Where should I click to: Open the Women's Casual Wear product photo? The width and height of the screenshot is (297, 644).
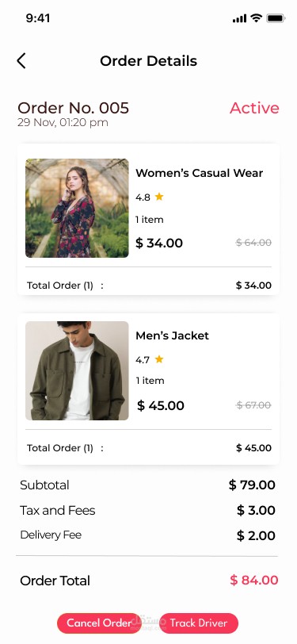point(77,209)
